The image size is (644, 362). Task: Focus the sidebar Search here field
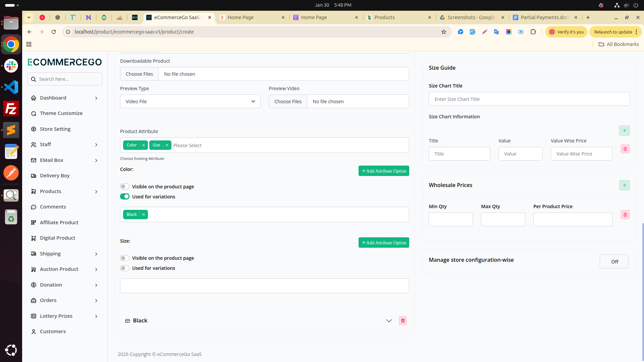click(64, 79)
